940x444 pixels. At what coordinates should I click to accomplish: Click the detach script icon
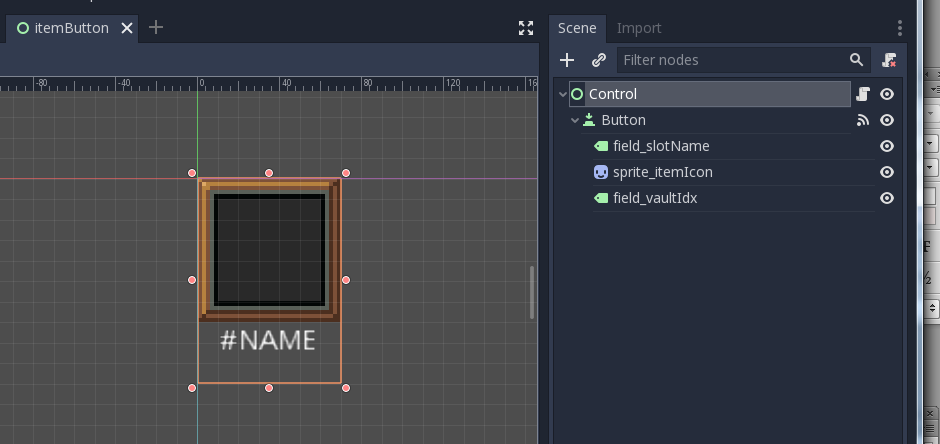tap(889, 60)
